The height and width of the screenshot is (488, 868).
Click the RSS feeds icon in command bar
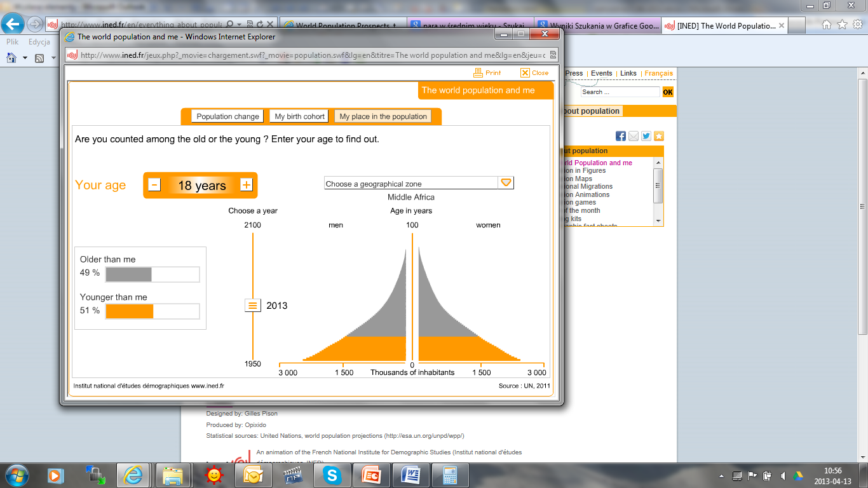(39, 58)
